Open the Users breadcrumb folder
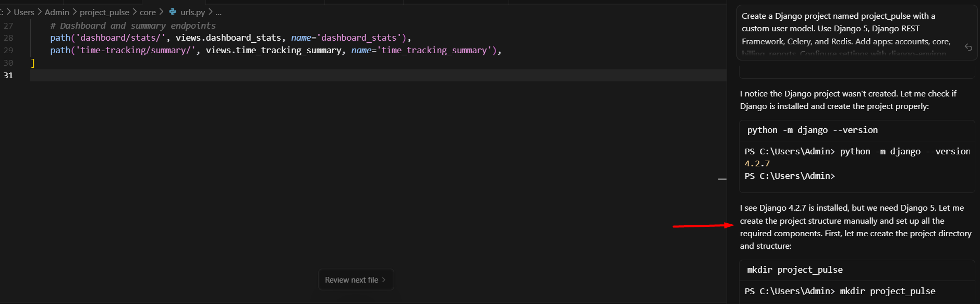 (24, 12)
